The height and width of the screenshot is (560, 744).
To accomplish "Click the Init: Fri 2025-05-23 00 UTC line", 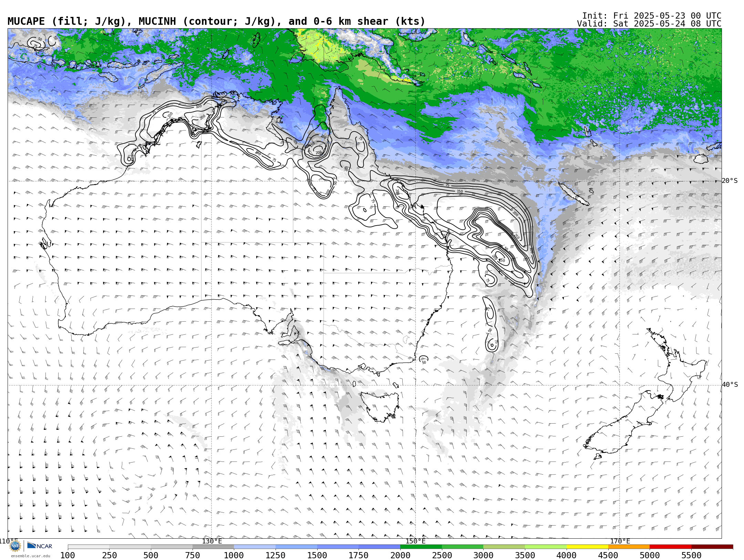I will pos(652,16).
